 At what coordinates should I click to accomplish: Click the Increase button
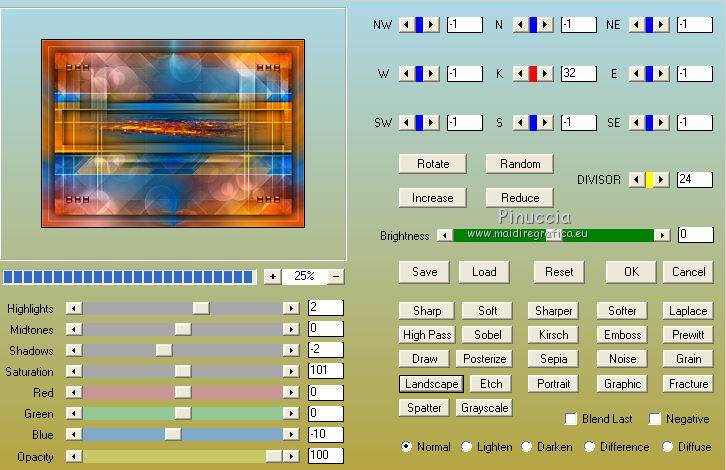point(432,198)
